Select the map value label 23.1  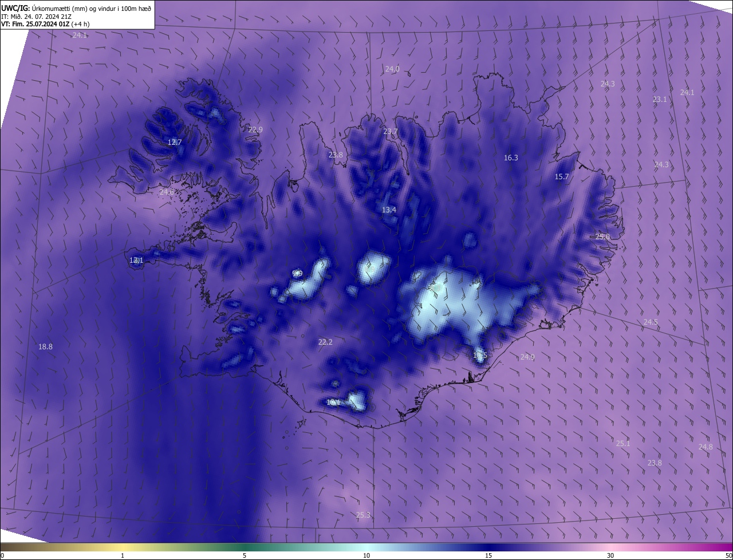660,99
